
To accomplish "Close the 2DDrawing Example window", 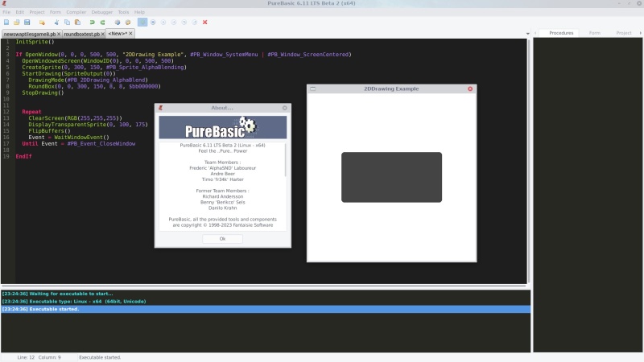I will tap(470, 88).
